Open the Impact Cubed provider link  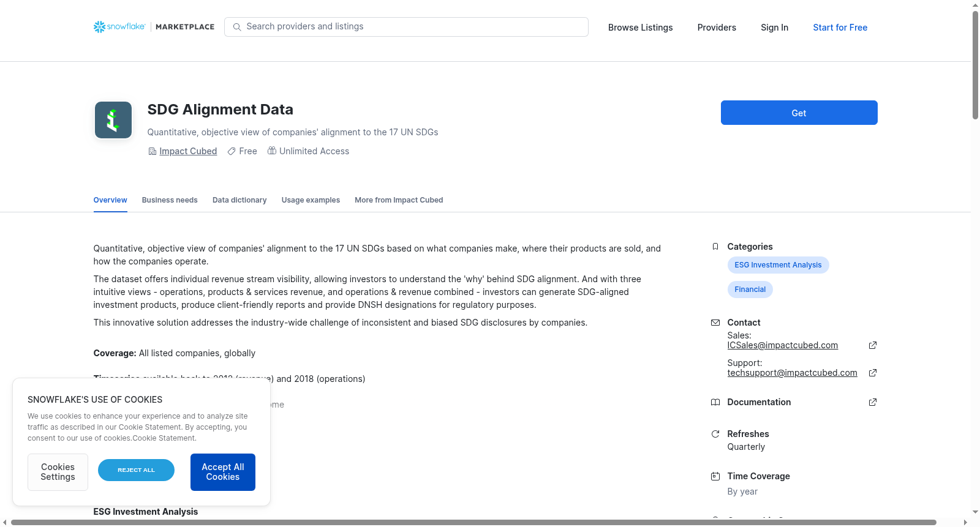click(x=188, y=151)
